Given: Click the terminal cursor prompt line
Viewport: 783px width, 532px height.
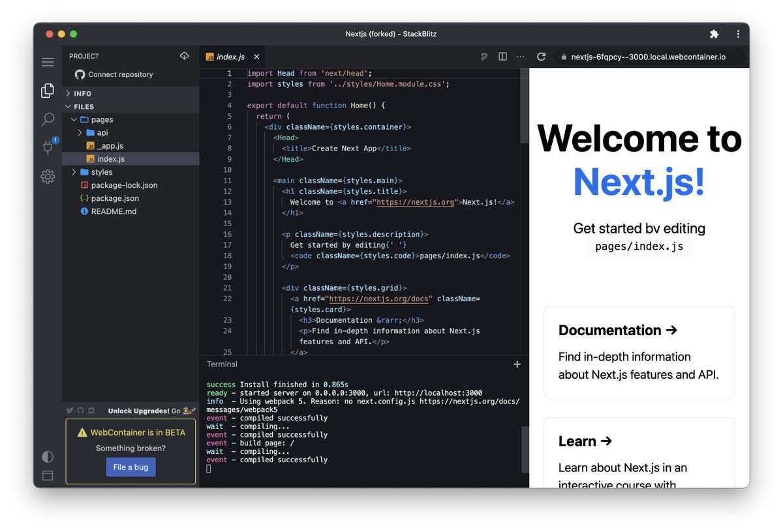Looking at the screenshot, I should 209,469.
